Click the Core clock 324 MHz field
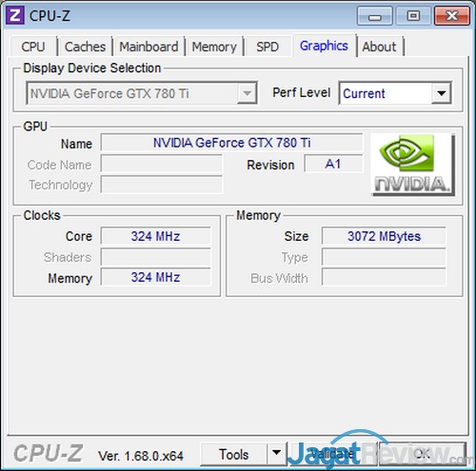The width and height of the screenshot is (476, 471). tap(155, 236)
